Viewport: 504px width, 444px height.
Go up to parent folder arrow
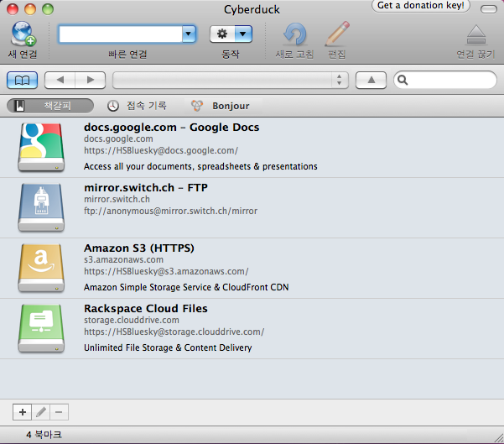[x=371, y=80]
